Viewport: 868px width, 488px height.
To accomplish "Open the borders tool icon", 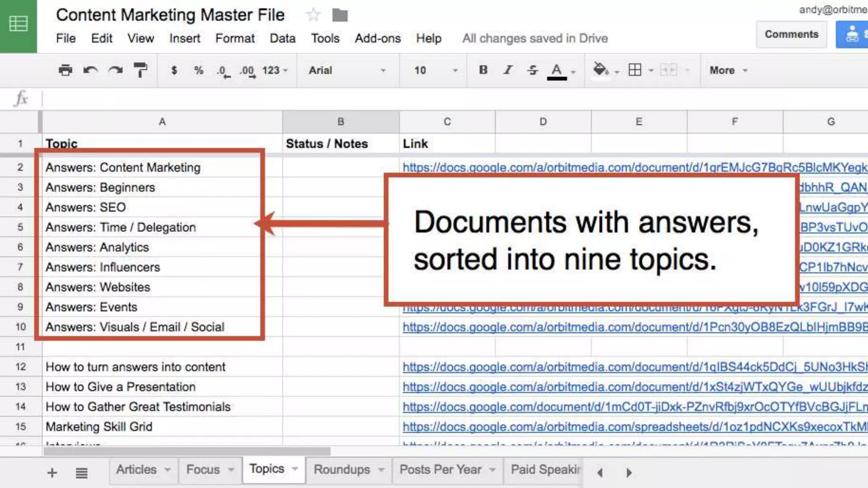I will click(x=635, y=70).
